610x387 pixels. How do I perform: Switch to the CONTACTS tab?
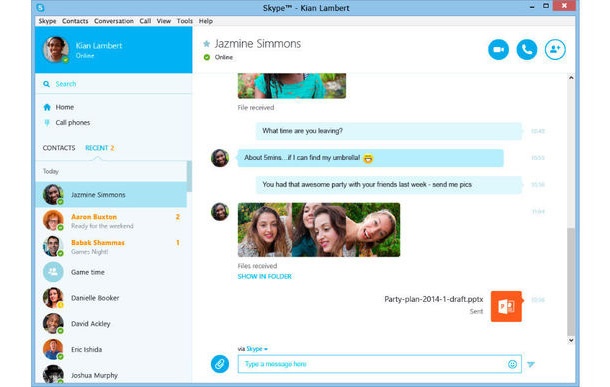59,148
